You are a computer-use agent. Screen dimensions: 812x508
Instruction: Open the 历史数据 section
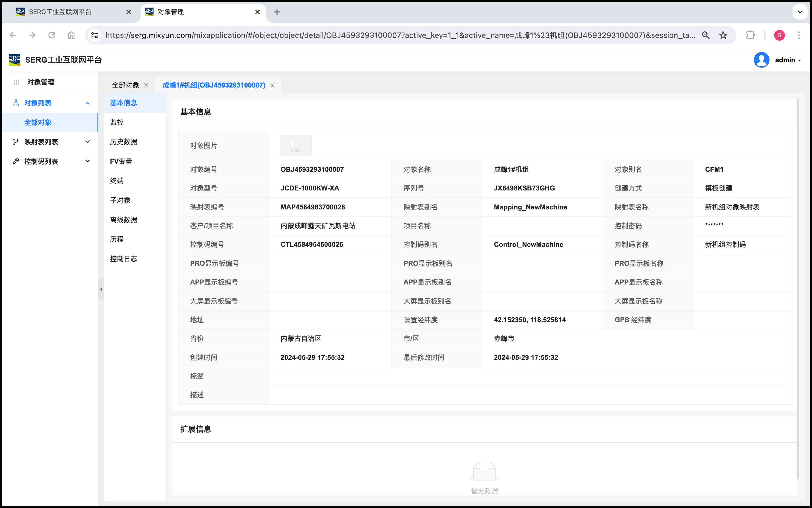coord(123,141)
